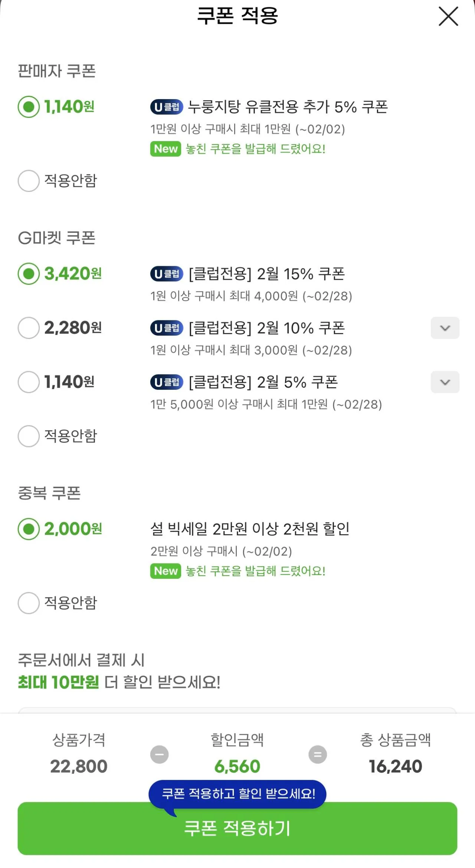Select the 1,140원 2월 5% coupon radio

point(29,382)
